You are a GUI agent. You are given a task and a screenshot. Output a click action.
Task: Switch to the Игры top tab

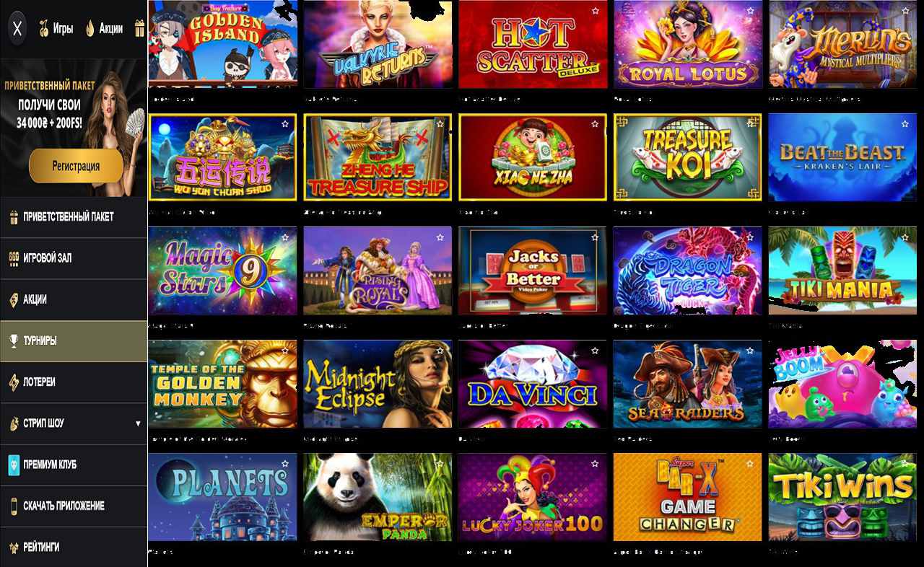tap(63, 29)
